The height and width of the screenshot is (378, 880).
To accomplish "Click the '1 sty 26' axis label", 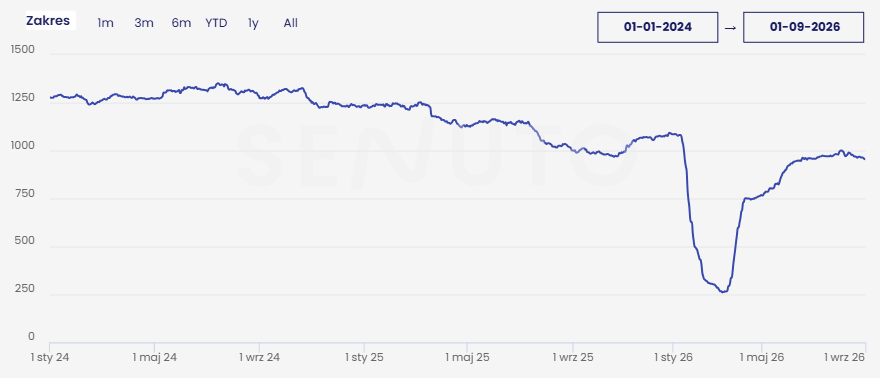I will 672,357.
